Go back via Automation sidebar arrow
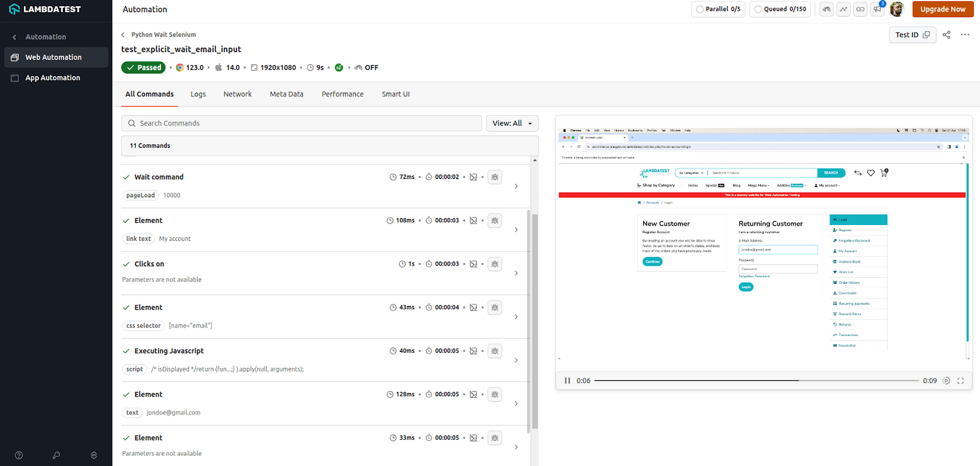 click(x=15, y=37)
